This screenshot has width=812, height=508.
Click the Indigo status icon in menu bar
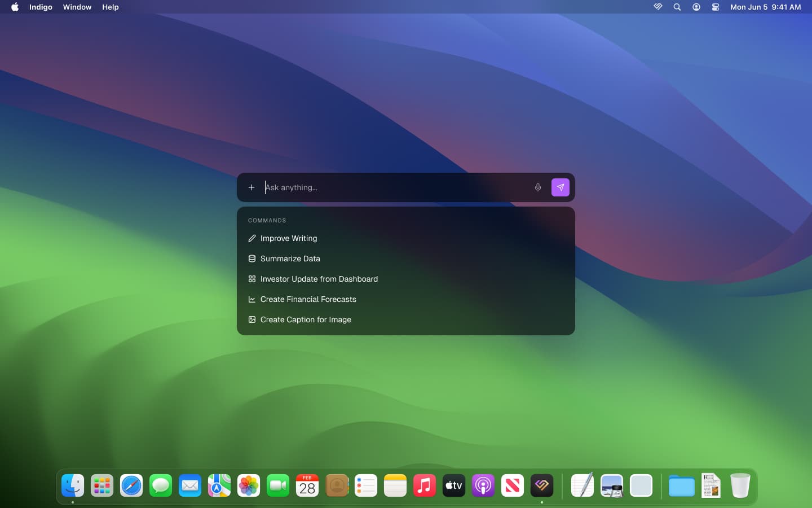pos(657,7)
